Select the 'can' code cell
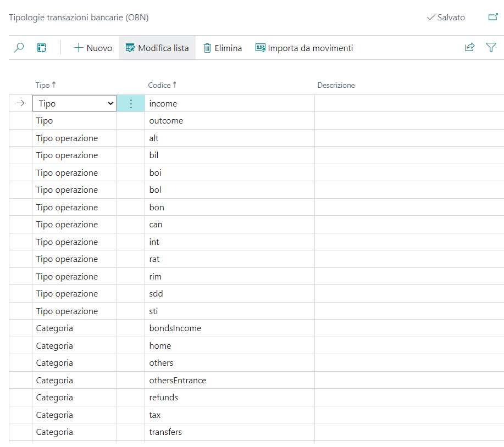Viewport: 504px width, 447px height. 230,225
